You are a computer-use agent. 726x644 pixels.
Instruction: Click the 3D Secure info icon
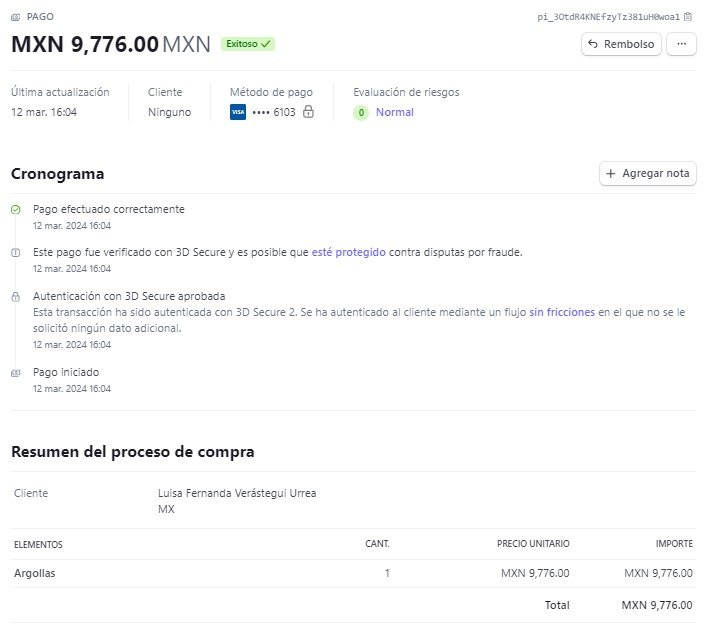tap(16, 253)
